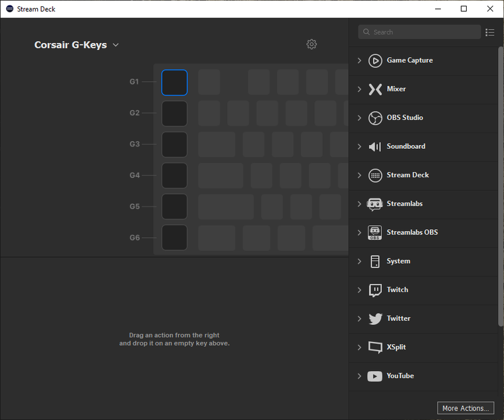
Task: Expand the Streamlabs chevron
Action: (359, 204)
